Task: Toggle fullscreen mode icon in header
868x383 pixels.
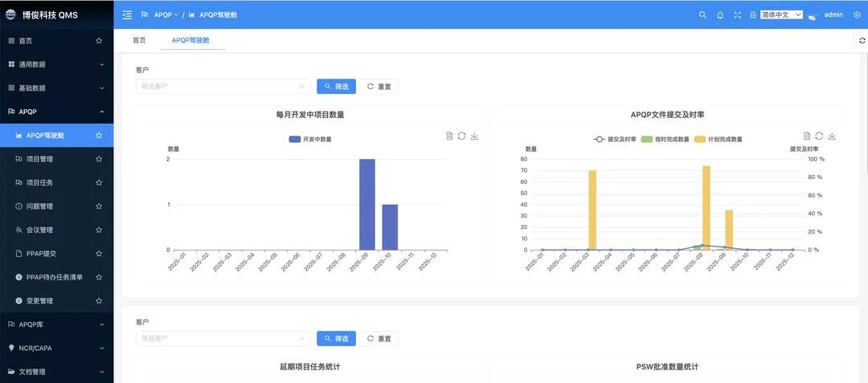Action: click(x=737, y=15)
